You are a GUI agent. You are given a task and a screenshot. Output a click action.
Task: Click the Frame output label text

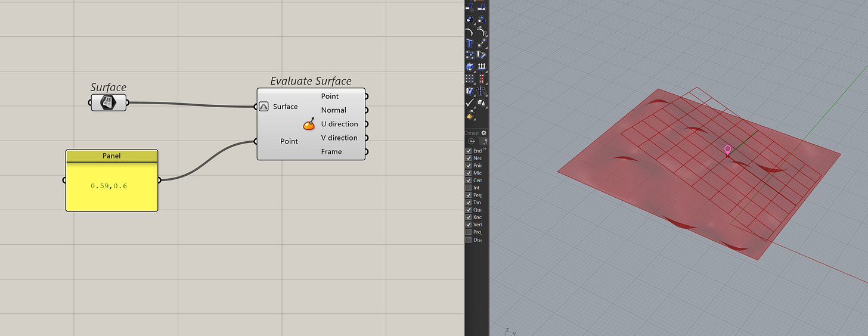[x=331, y=151]
